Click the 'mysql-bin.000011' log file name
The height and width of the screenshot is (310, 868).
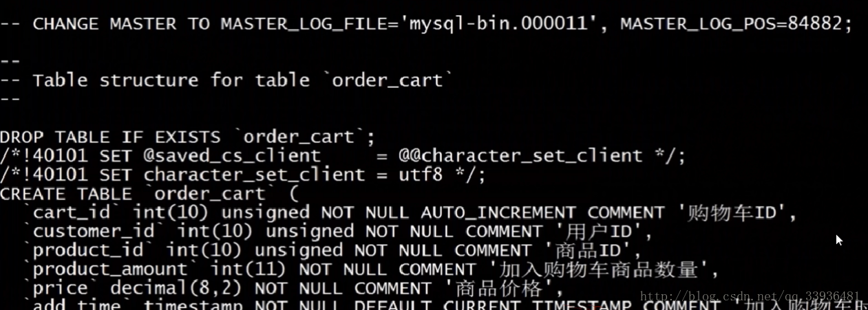click(x=504, y=24)
